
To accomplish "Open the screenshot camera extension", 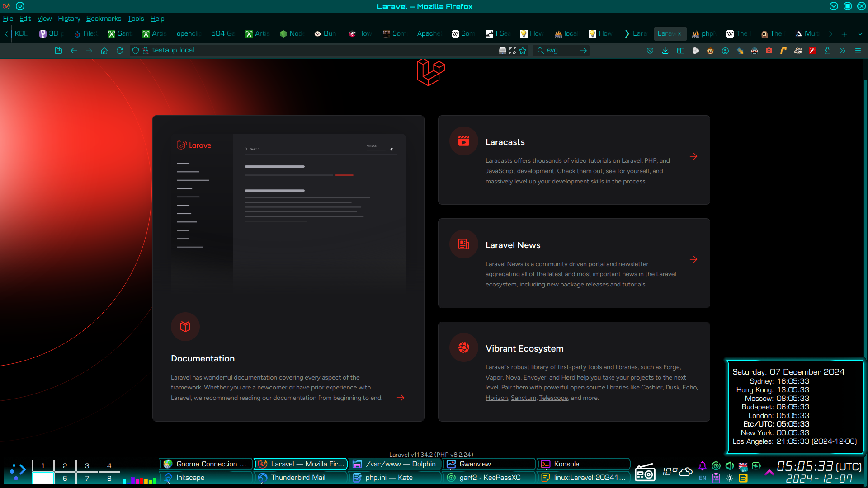I will click(x=769, y=51).
